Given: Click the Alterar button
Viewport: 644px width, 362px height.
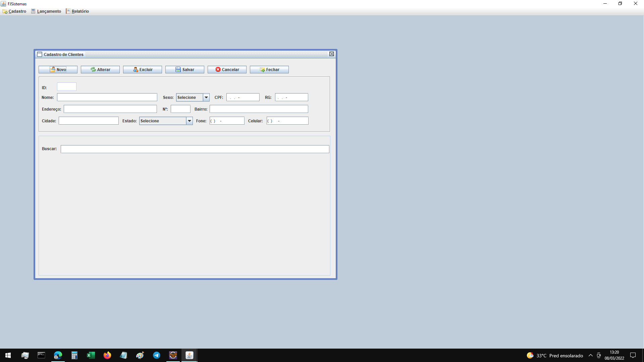Looking at the screenshot, I should [x=100, y=69].
